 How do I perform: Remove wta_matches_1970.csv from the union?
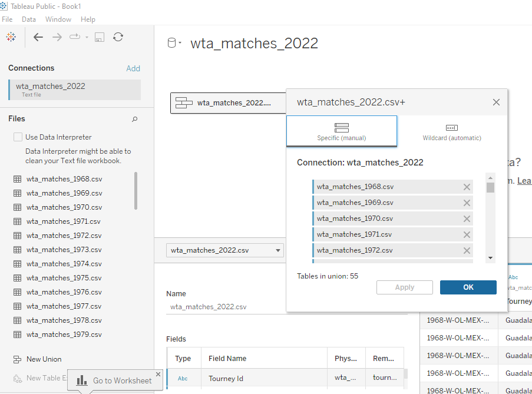467,218
